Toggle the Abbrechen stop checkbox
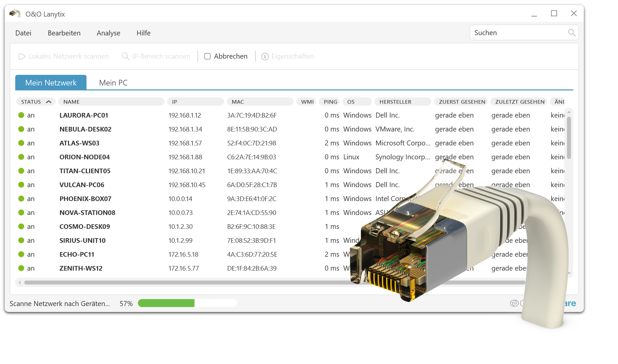The height and width of the screenshot is (364, 618). pos(207,56)
